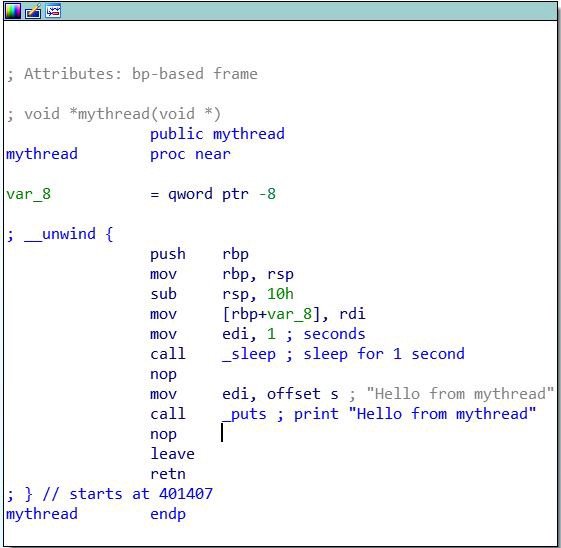The width and height of the screenshot is (561, 548).
Task: Click '; } // starts at 401407' line
Action: click(x=109, y=494)
